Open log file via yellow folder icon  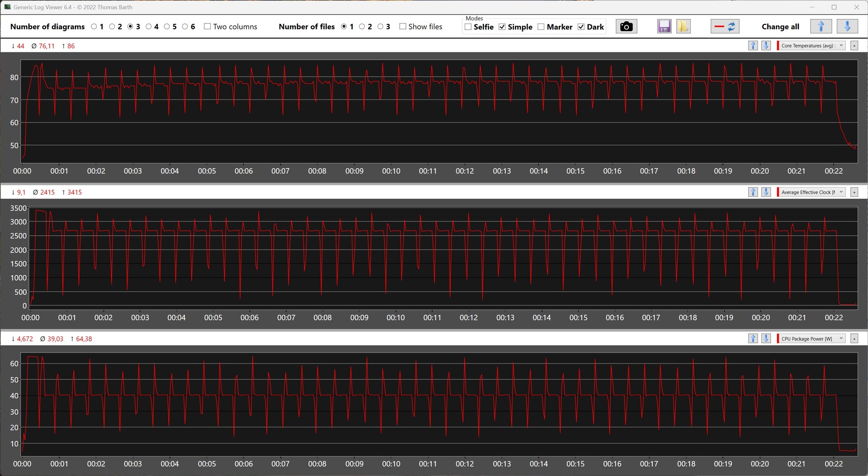tap(683, 27)
